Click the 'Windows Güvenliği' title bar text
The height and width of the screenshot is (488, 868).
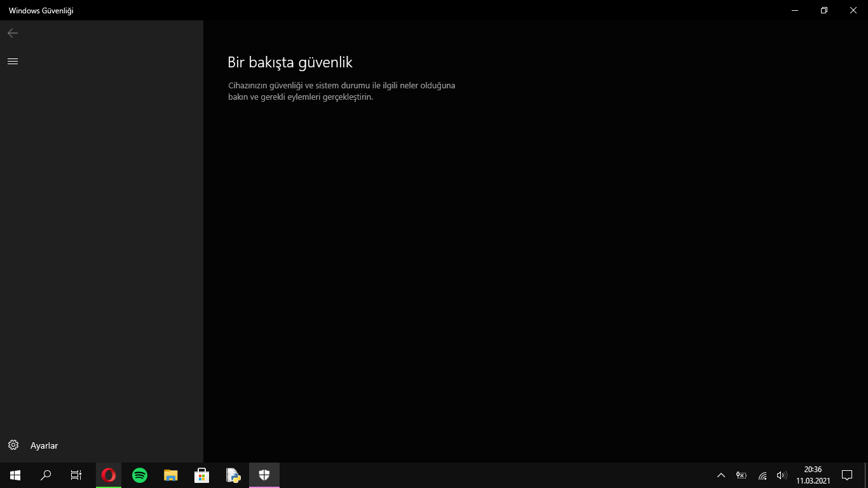point(41,11)
